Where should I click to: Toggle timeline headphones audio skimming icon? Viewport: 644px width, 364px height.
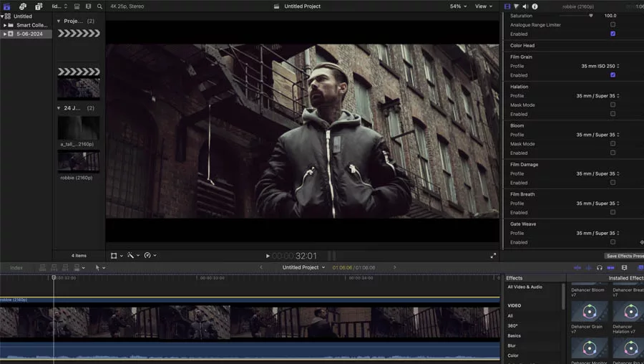pyautogui.click(x=600, y=267)
